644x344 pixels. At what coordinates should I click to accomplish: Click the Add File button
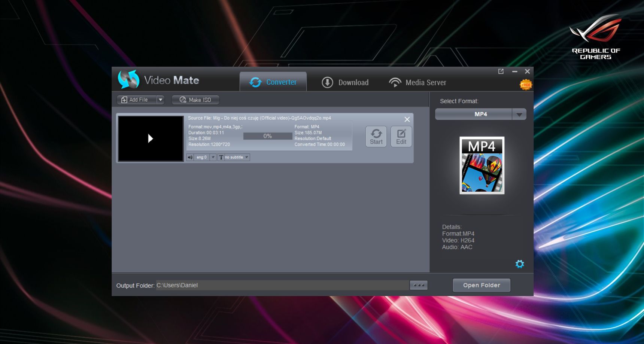(136, 100)
